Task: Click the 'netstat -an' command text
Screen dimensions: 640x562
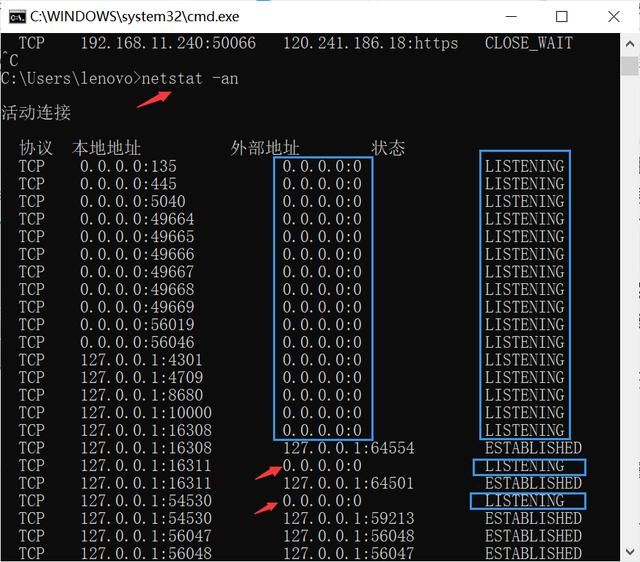Action: [190, 78]
